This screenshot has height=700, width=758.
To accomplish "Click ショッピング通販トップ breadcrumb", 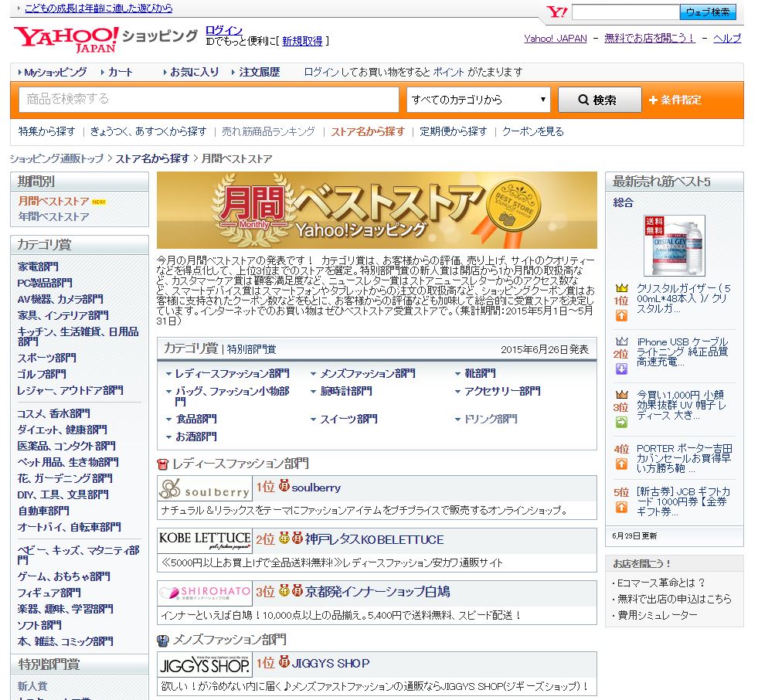I will [56, 158].
